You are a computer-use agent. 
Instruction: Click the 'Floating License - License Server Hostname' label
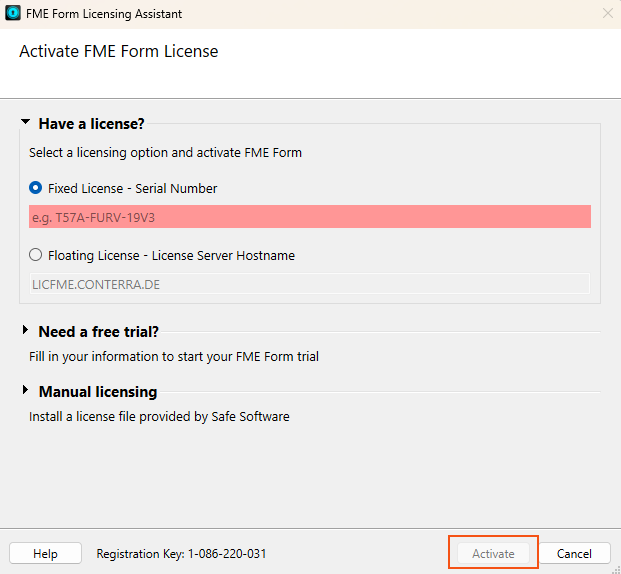point(171,256)
